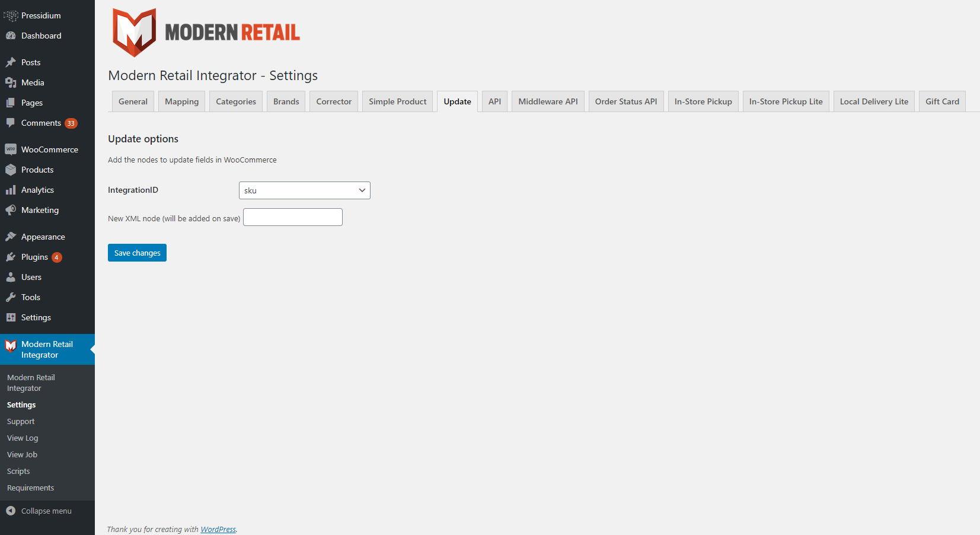
Task: Open the WooCommerce menu label
Action: click(50, 149)
